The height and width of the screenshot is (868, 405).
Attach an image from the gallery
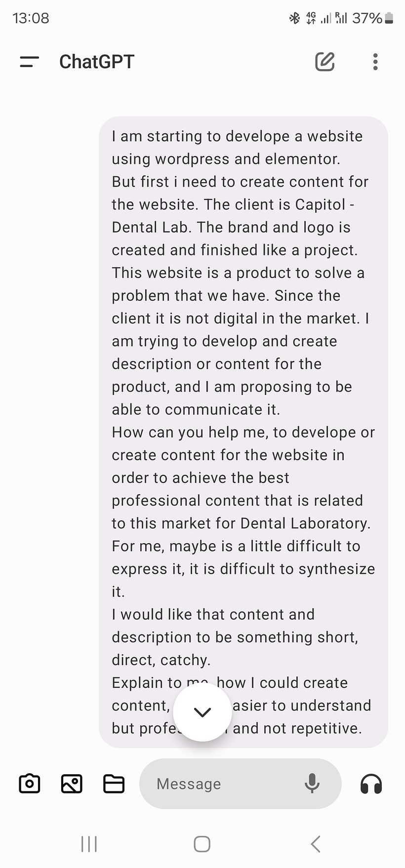(x=72, y=784)
